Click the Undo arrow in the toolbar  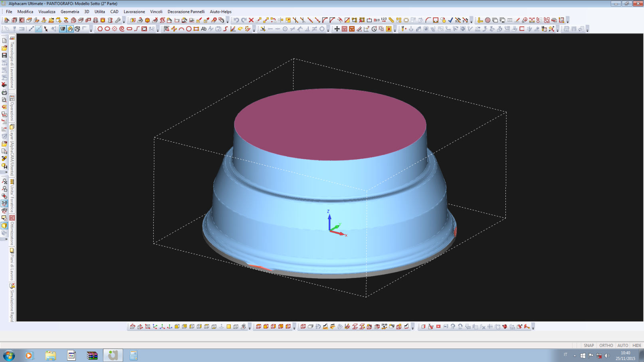point(236,20)
